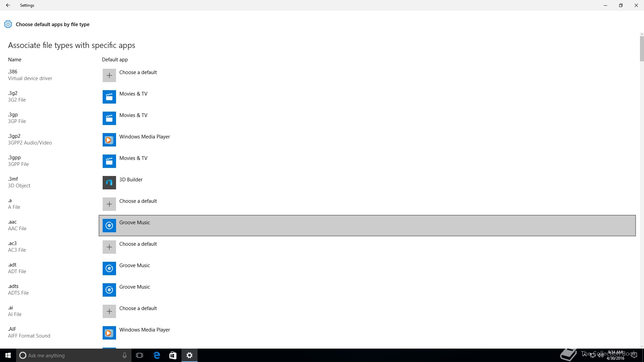Click the 'Virtual device driver' description
644x362 pixels.
coord(30,78)
